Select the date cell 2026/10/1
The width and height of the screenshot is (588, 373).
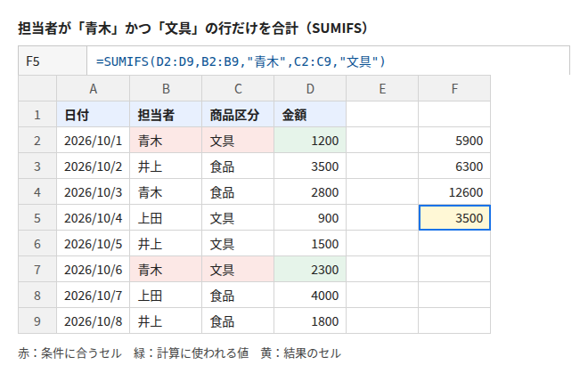coord(93,140)
